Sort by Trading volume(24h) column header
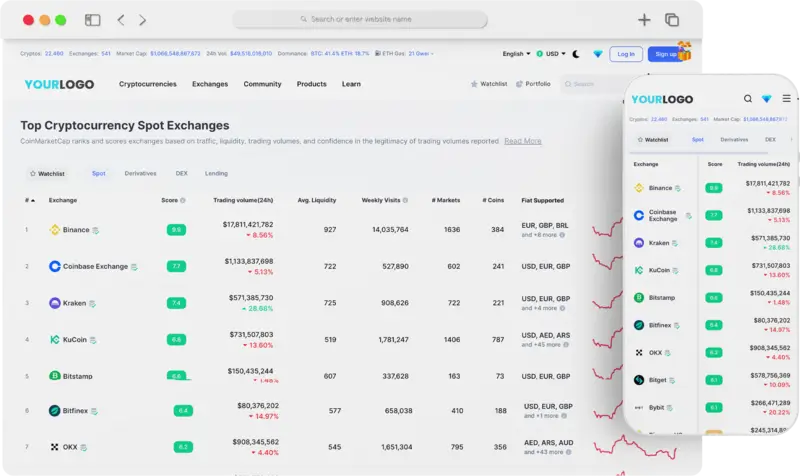Viewport: 800px width, 476px height. 243,200
